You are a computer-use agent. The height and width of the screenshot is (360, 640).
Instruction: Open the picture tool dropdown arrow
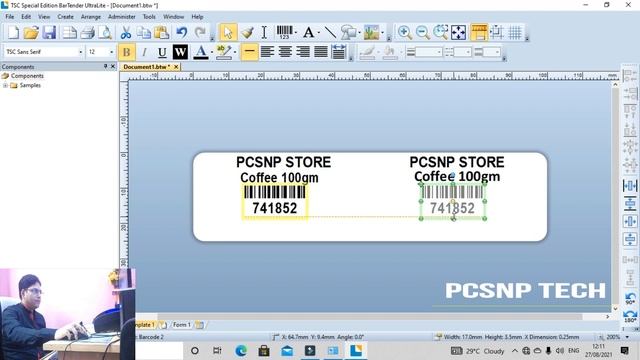pyautogui.click(x=382, y=33)
